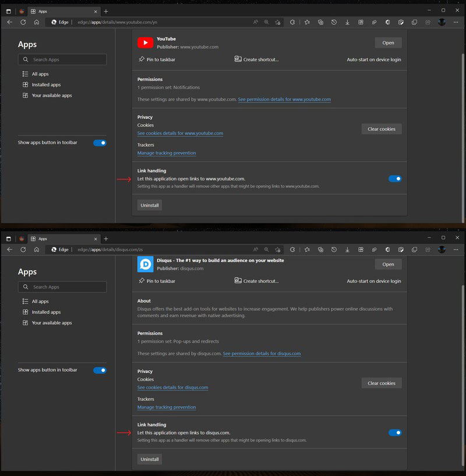The image size is (466, 476).
Task: Select Installed apps in top window sidebar
Action: 41,85
